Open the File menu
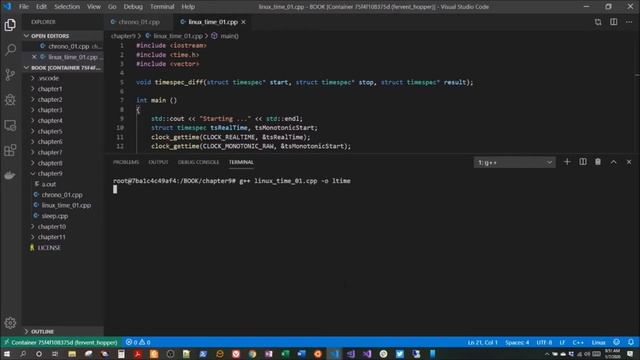 pos(24,7)
